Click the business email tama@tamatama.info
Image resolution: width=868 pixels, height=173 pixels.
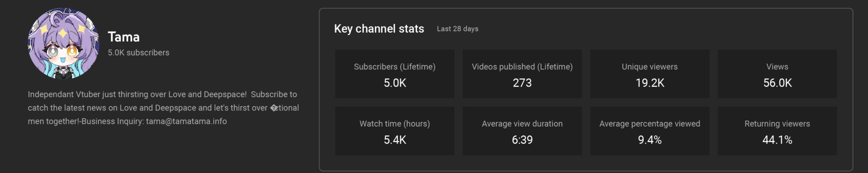click(186, 121)
